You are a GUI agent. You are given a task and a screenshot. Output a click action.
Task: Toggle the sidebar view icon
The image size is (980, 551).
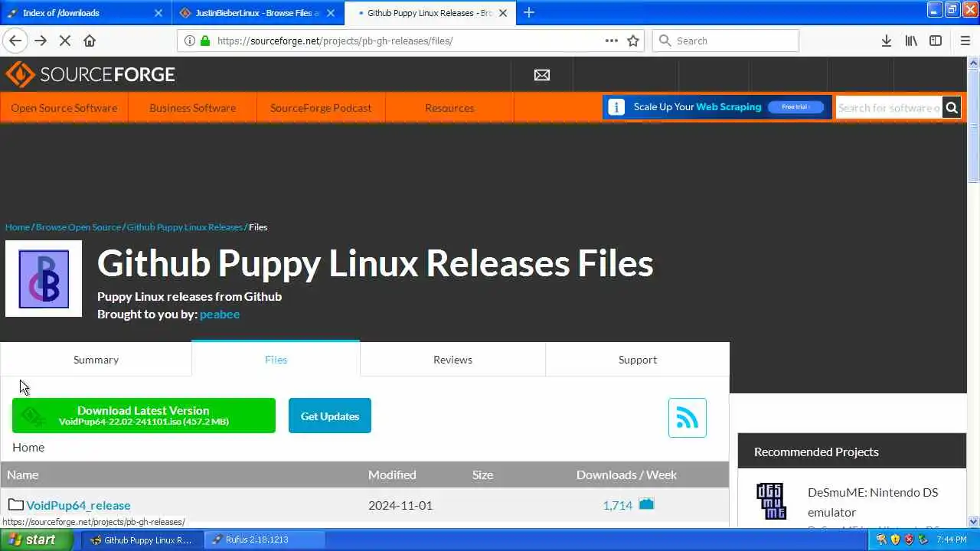coord(936,41)
